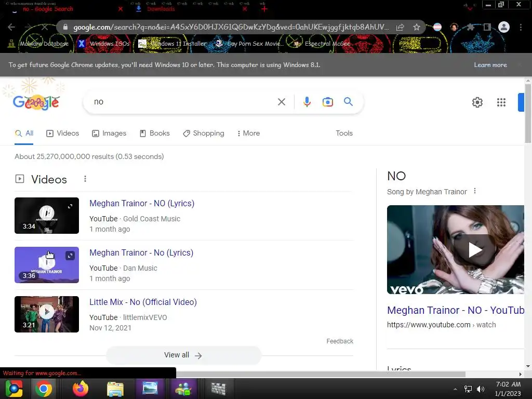Switch to the Books results tab

tap(154, 134)
